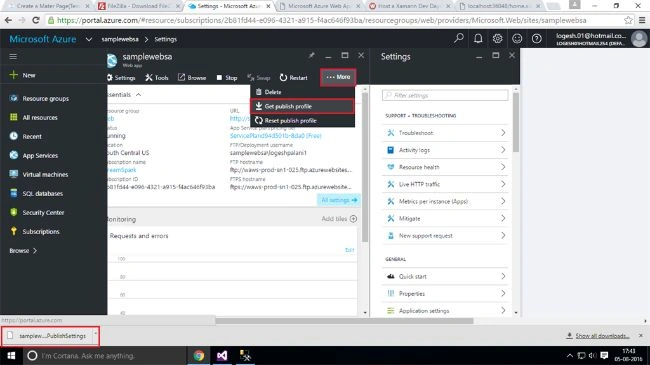Open Windows Start menu
Image resolution: width=650 pixels, height=365 pixels.
pyautogui.click(x=11, y=355)
